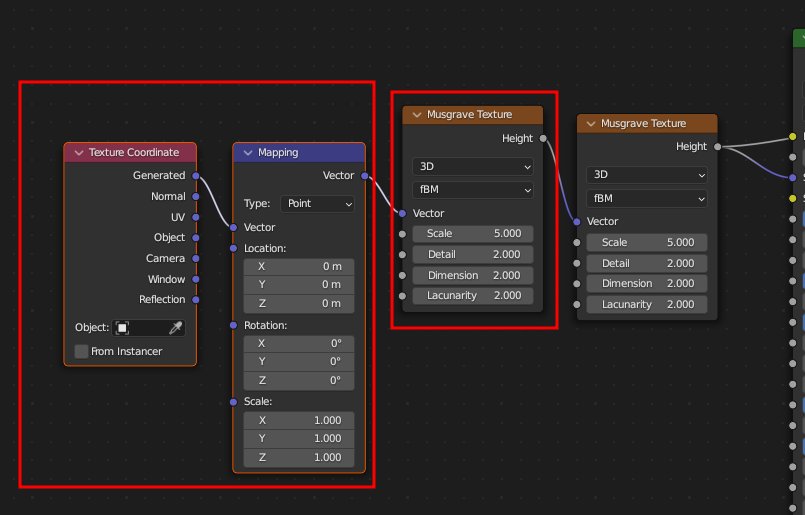Screen dimensions: 805x515
Task: Collapse the first Musgrave Texture node
Action: (417, 115)
